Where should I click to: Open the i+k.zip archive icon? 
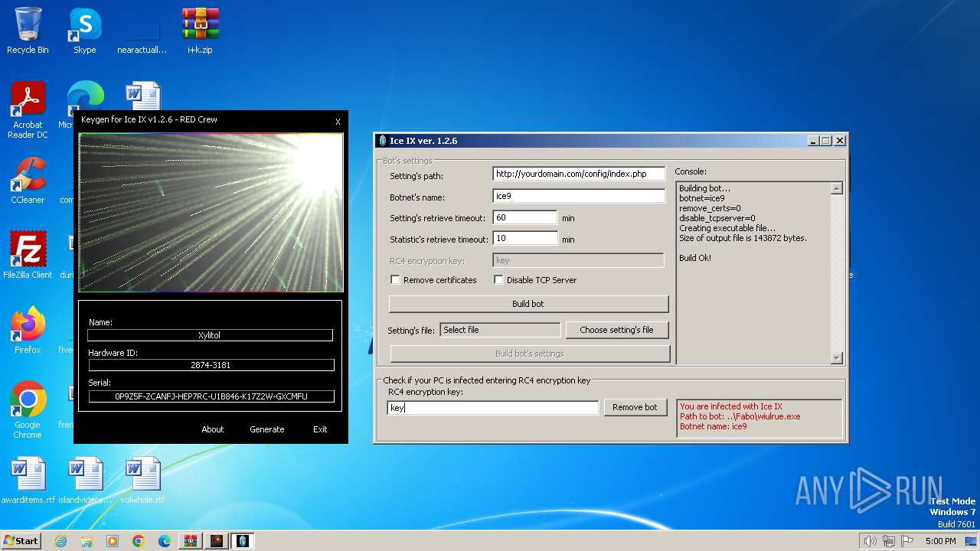(200, 31)
